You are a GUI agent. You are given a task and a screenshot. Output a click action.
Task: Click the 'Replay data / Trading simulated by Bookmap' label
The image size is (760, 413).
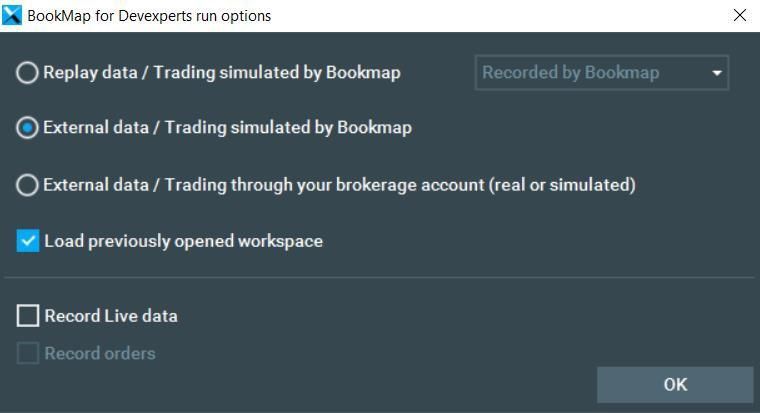tap(222, 73)
